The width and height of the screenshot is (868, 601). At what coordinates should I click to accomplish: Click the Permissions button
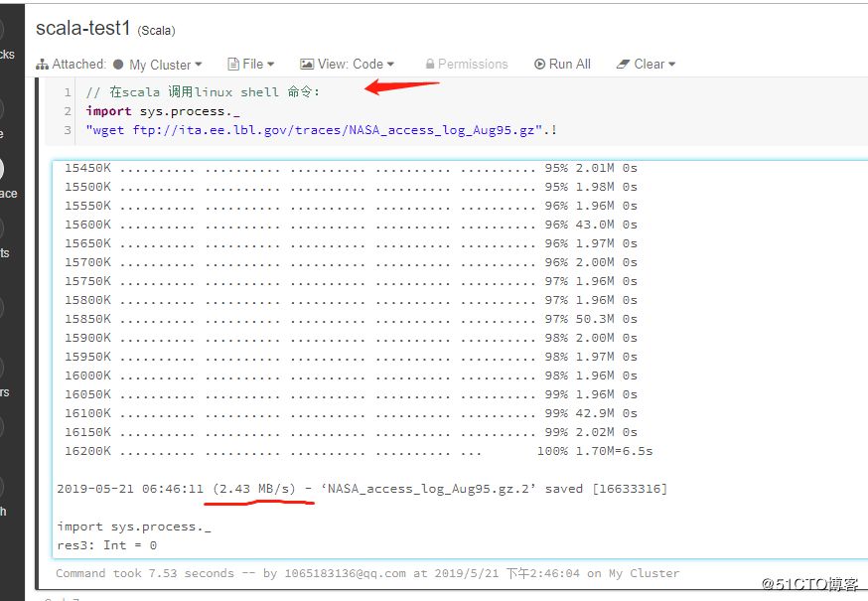pos(467,65)
